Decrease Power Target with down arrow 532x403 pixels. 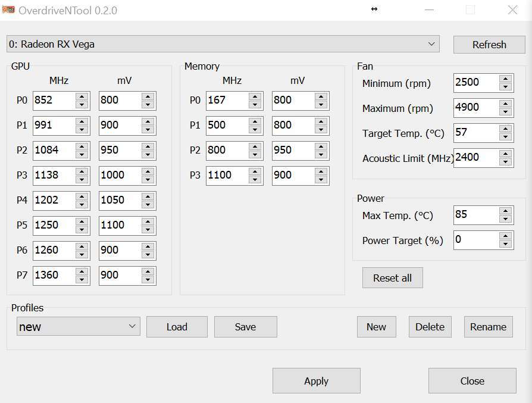pyautogui.click(x=506, y=244)
